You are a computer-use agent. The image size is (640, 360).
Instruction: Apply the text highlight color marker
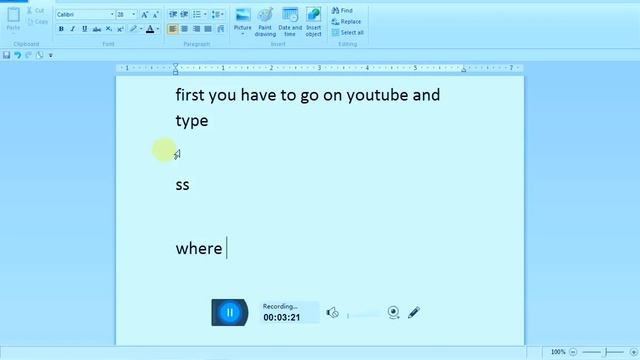(x=133, y=29)
